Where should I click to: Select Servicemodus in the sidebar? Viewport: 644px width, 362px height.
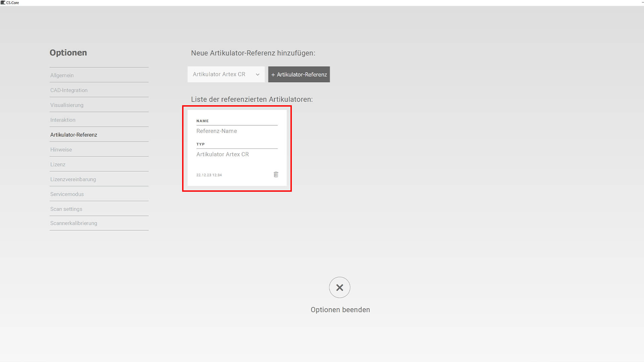click(x=99, y=194)
